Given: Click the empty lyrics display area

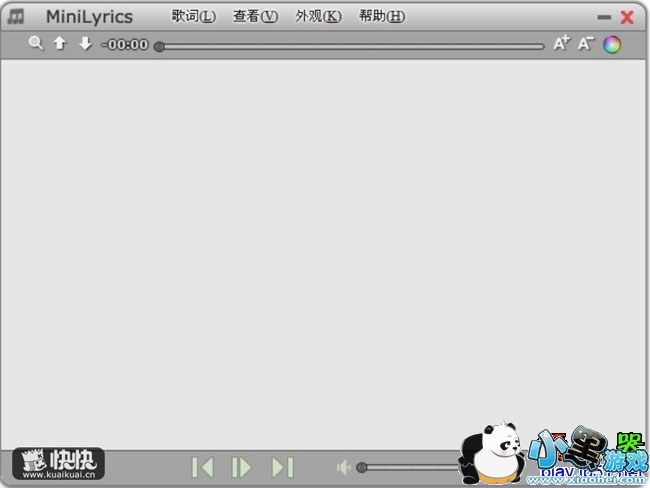Looking at the screenshot, I should [323, 255].
